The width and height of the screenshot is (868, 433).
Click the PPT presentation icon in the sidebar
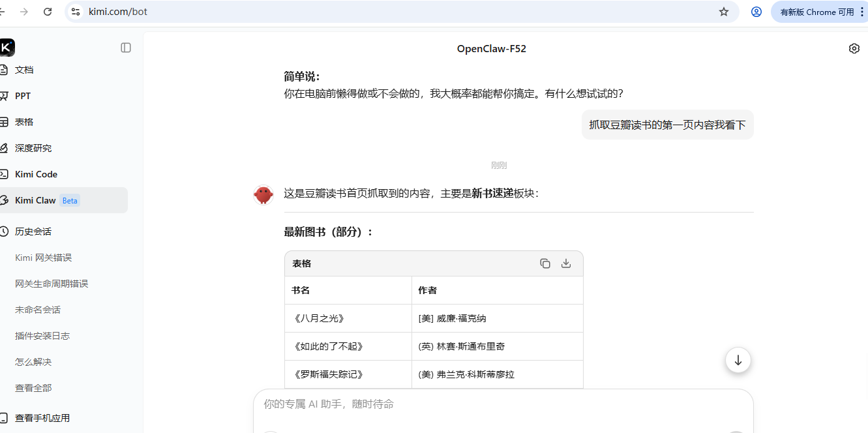coord(4,96)
